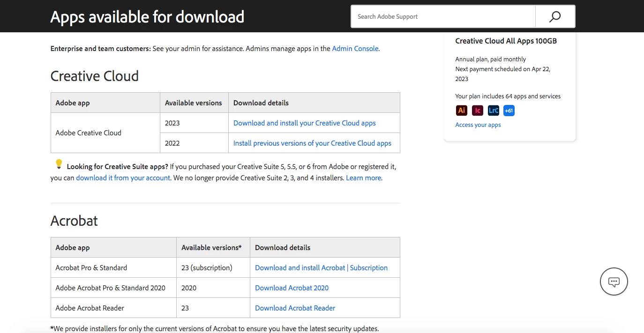Click Looking for Creative Suite apps? text

click(x=117, y=166)
